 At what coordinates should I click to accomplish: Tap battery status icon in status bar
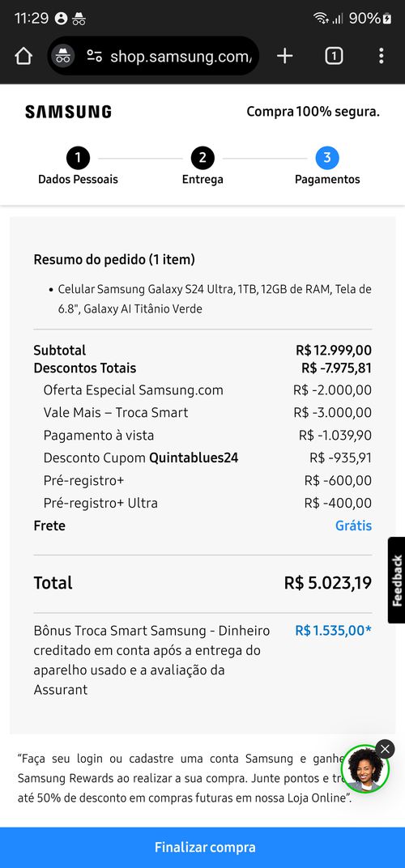click(x=387, y=19)
